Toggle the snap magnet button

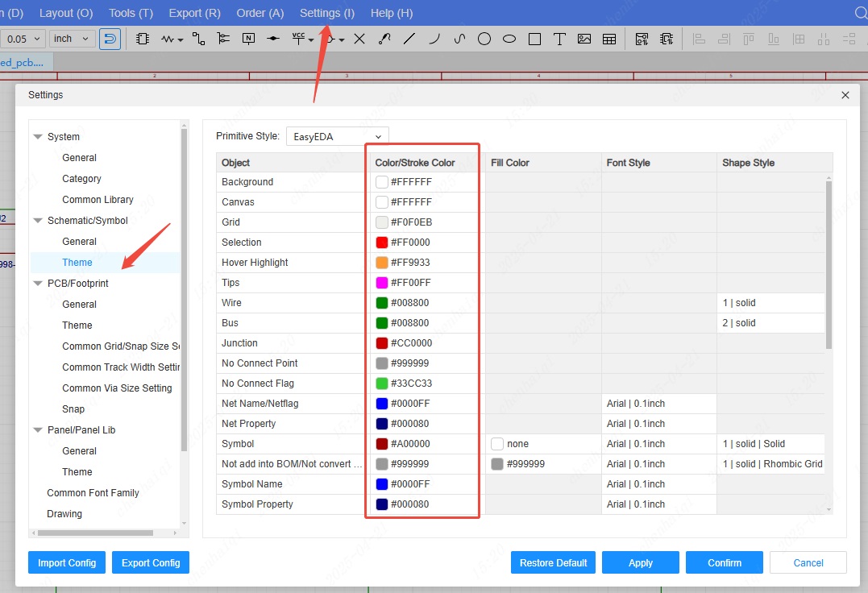click(x=110, y=39)
